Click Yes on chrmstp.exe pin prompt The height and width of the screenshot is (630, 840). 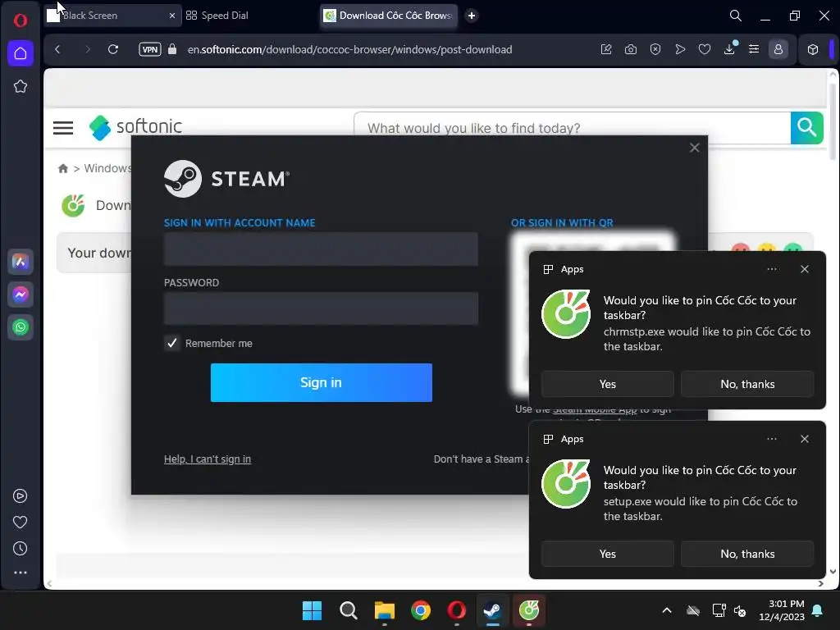click(x=608, y=384)
